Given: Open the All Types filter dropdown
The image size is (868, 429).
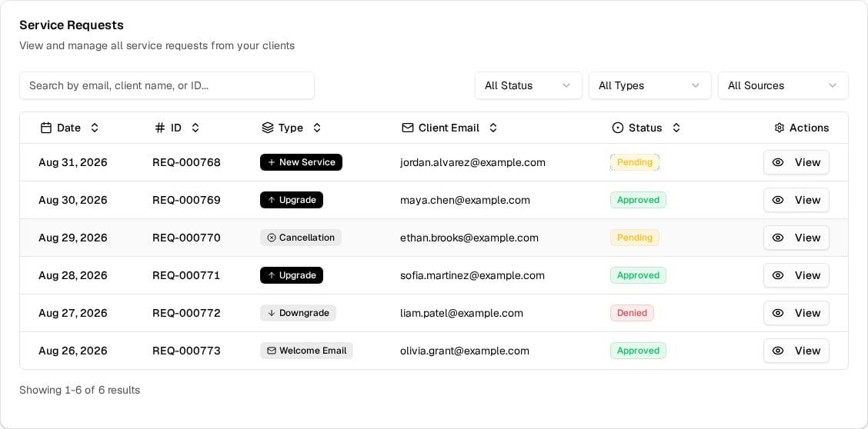Looking at the screenshot, I should (x=650, y=85).
